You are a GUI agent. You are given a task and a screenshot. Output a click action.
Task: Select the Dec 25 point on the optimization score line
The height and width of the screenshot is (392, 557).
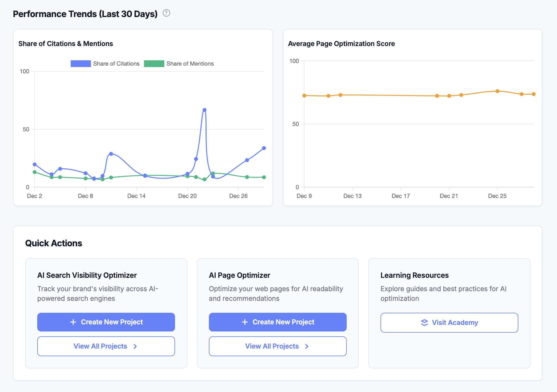(497, 91)
